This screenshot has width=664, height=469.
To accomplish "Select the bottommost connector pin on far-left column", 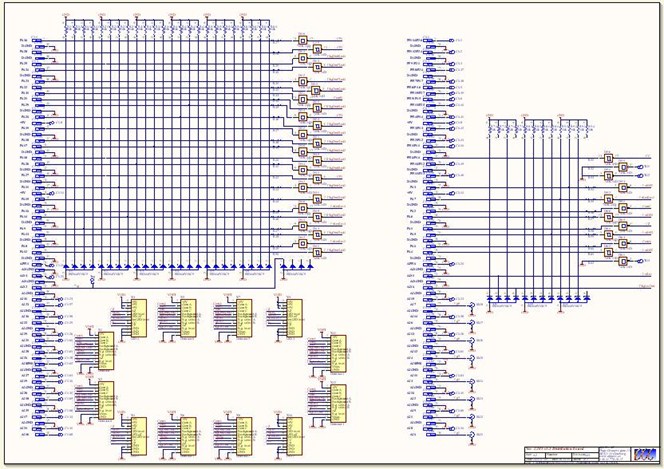I will coord(38,435).
